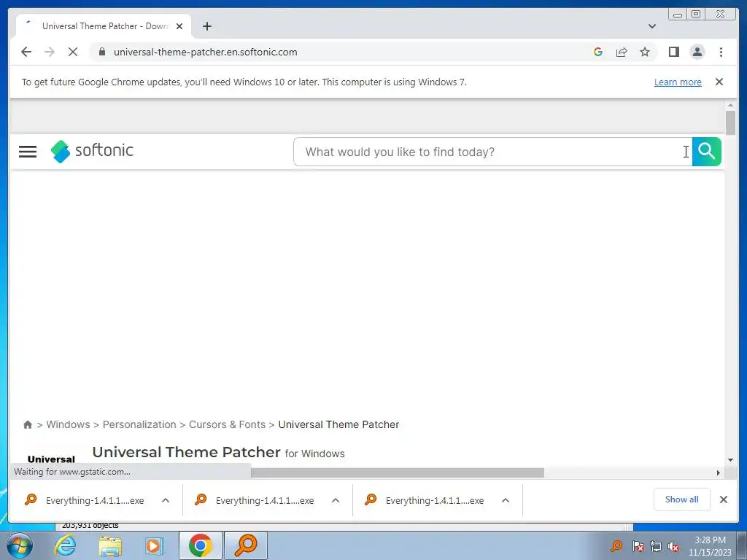The width and height of the screenshot is (747, 560).
Task: Click the padlock site info icon
Action: 101,52
